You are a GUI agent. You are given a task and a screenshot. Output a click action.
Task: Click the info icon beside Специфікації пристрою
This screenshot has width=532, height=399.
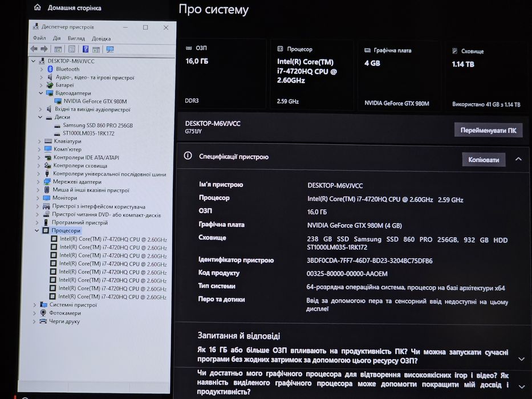pos(188,156)
